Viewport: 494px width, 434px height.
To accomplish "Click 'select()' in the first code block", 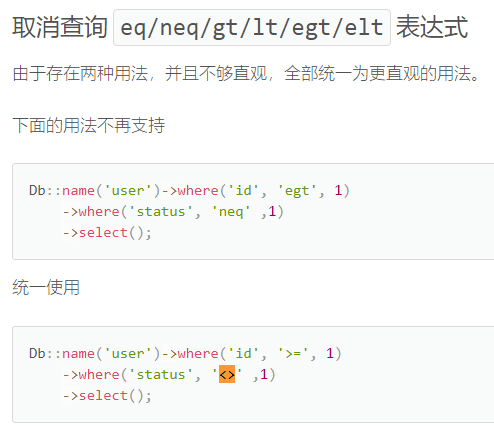I will click(x=111, y=233).
